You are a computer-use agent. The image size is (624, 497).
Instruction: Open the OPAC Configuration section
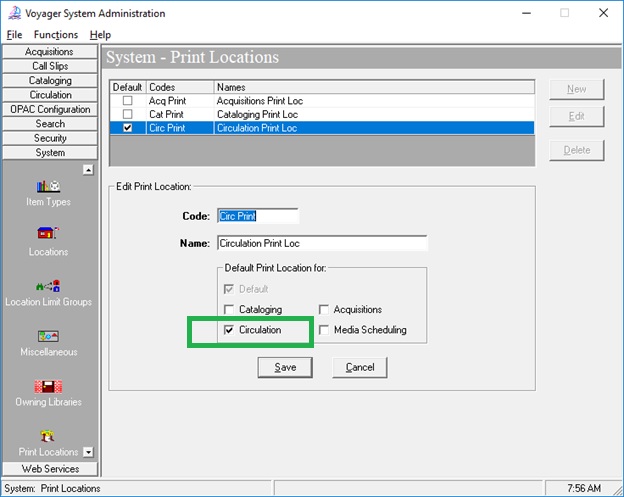tap(50, 109)
